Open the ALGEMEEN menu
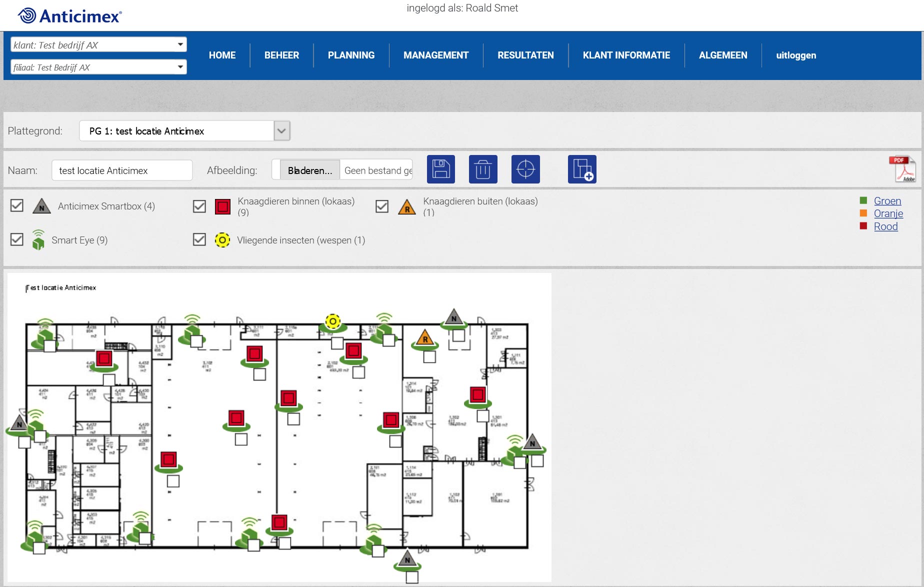Viewport: 924px width, 587px height. click(x=723, y=55)
